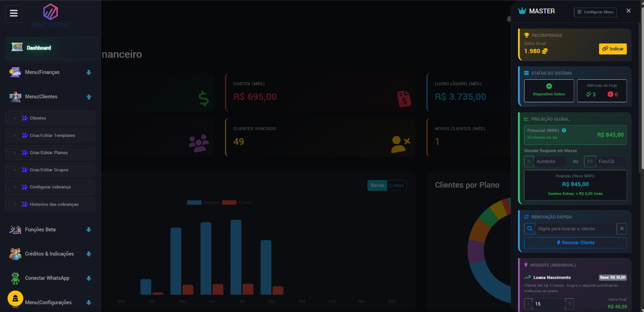Click the Créditos & Indicações people icon
The height and width of the screenshot is (312, 644).
coord(15,254)
